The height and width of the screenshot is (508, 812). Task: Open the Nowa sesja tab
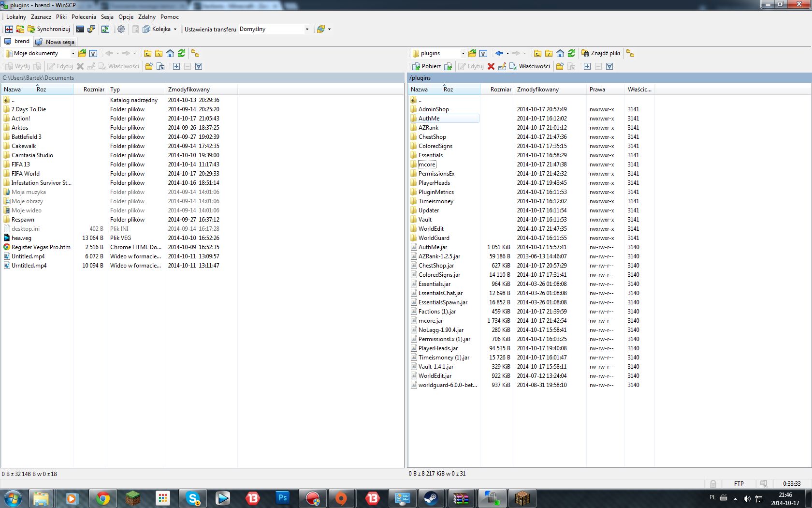[55, 42]
